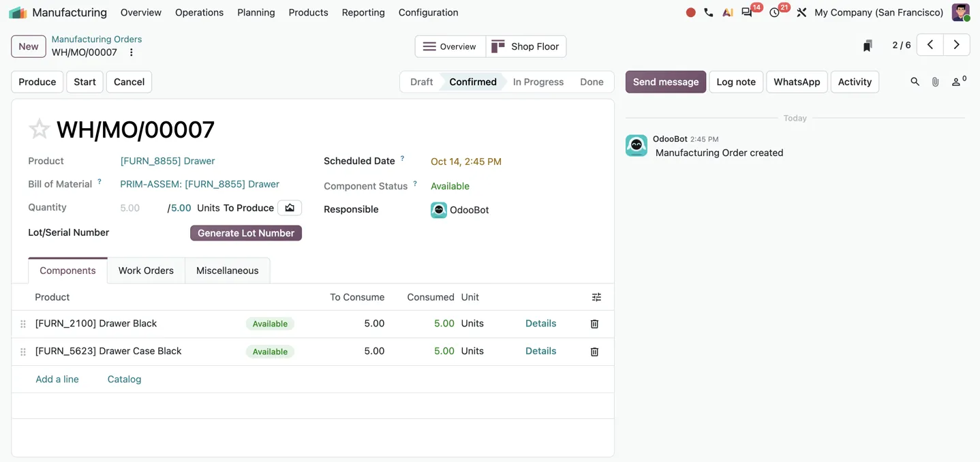Screen dimensions: 980x462
Task: Click the bookmark icon beside record pager
Action: (868, 46)
